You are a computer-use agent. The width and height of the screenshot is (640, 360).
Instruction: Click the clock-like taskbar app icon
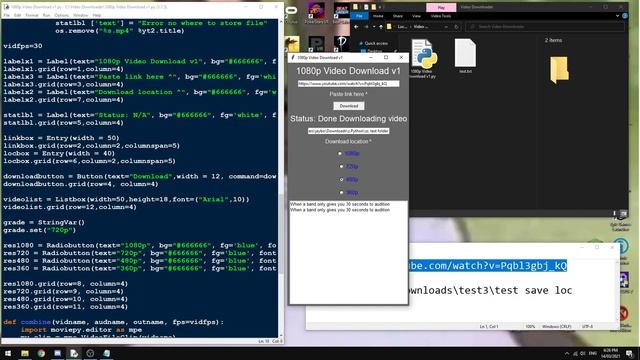90,353
